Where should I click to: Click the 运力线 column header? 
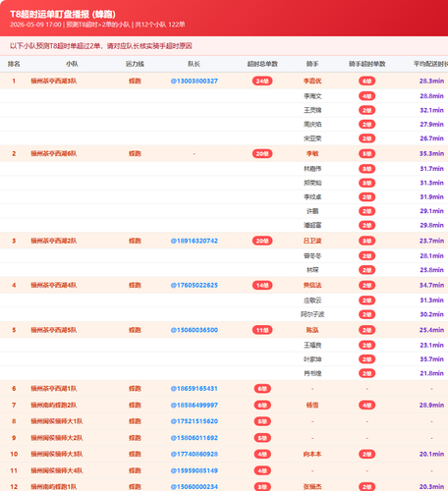click(135, 64)
